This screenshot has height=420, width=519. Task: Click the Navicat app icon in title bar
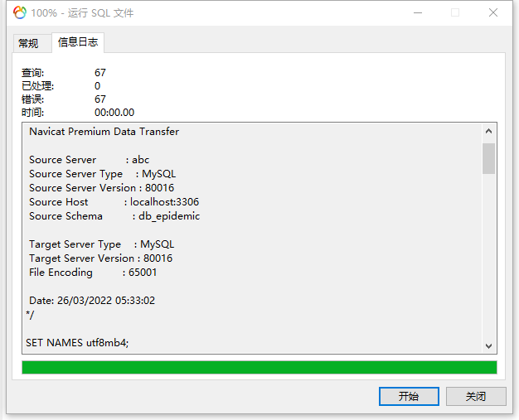click(x=20, y=12)
